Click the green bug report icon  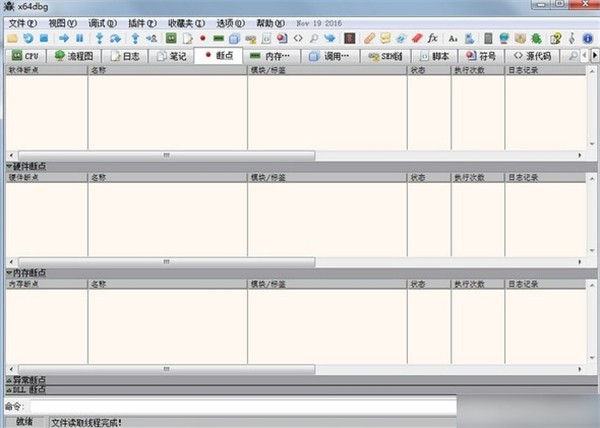tap(536, 38)
